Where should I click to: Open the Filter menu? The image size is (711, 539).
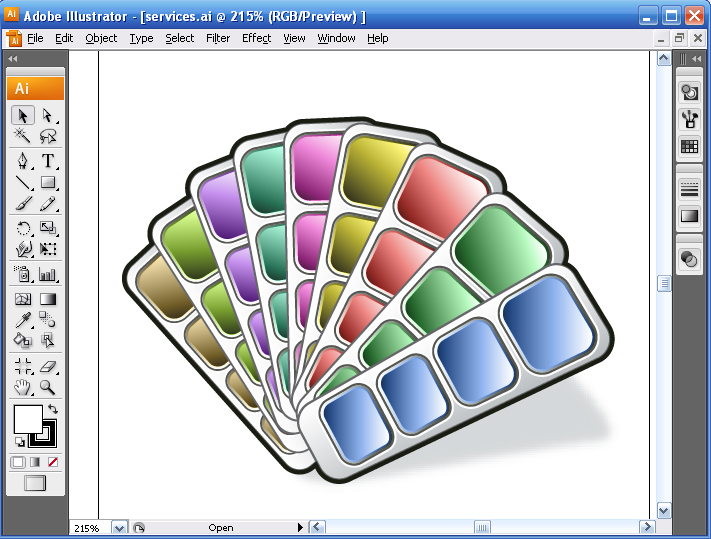coord(218,38)
